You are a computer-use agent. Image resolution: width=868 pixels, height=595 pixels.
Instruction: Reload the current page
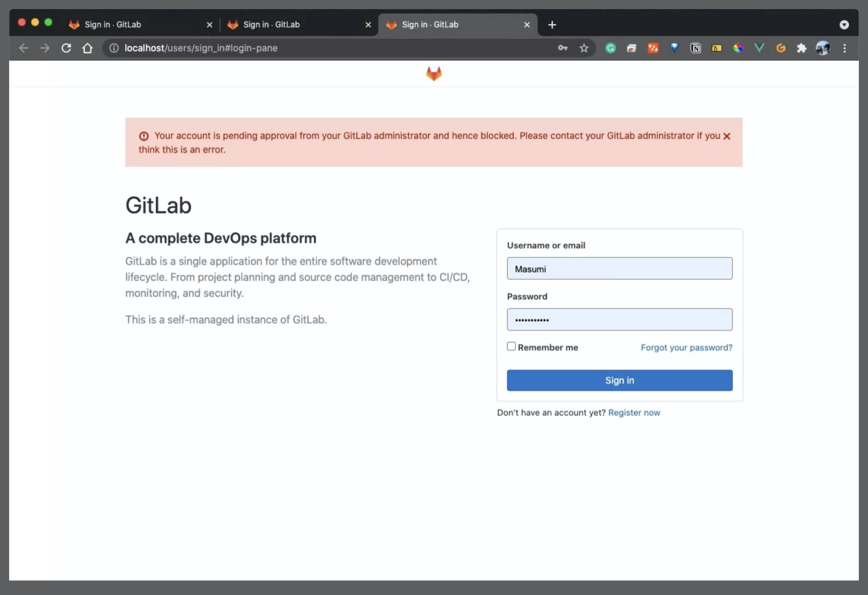point(66,48)
